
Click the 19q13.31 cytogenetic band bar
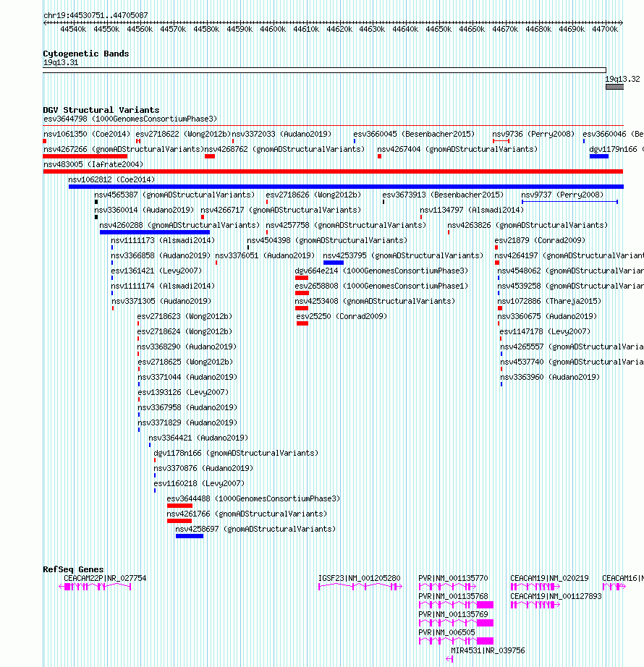pyautogui.click(x=325, y=70)
